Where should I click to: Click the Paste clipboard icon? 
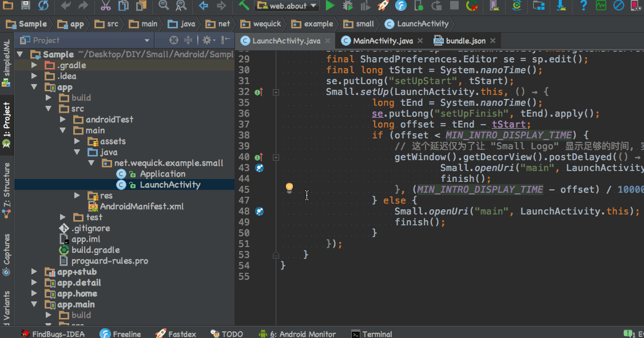point(141,5)
